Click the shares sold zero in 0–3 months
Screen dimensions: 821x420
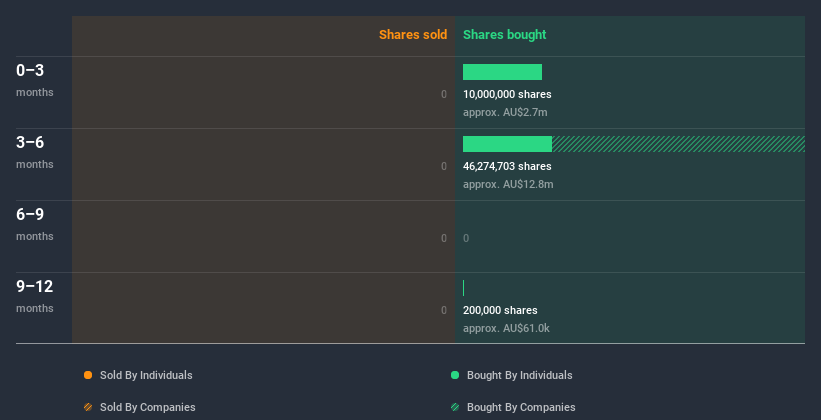click(x=444, y=94)
